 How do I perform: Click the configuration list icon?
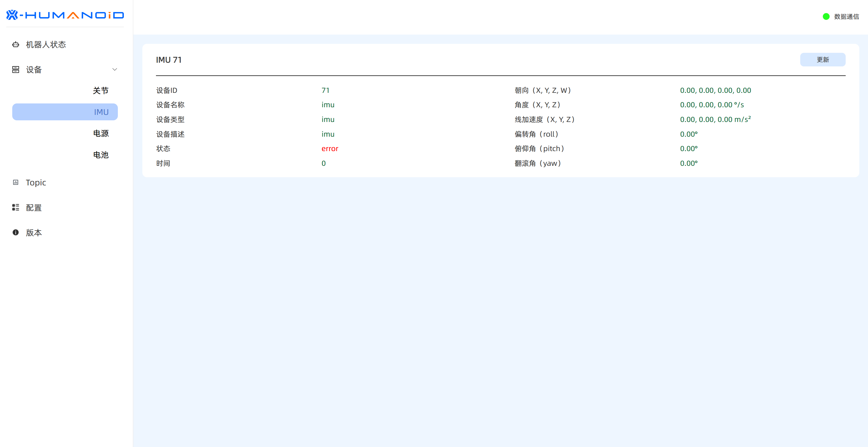[x=16, y=207]
